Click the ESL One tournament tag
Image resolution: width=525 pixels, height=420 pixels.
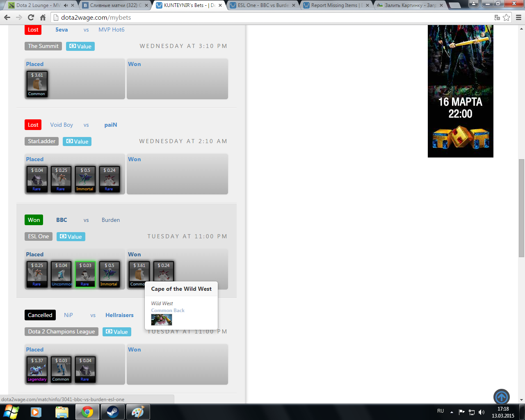[x=38, y=236]
